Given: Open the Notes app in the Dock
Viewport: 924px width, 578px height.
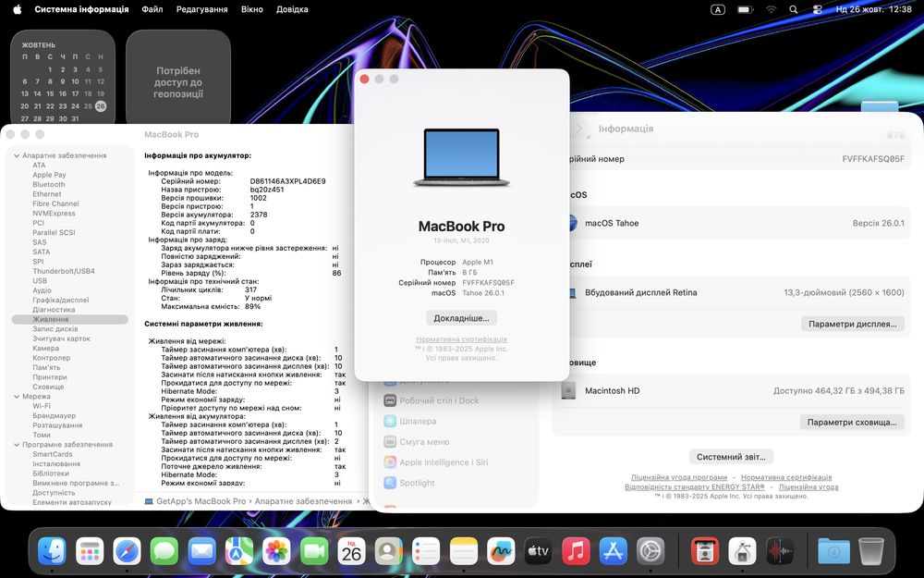Looking at the screenshot, I should 464,551.
